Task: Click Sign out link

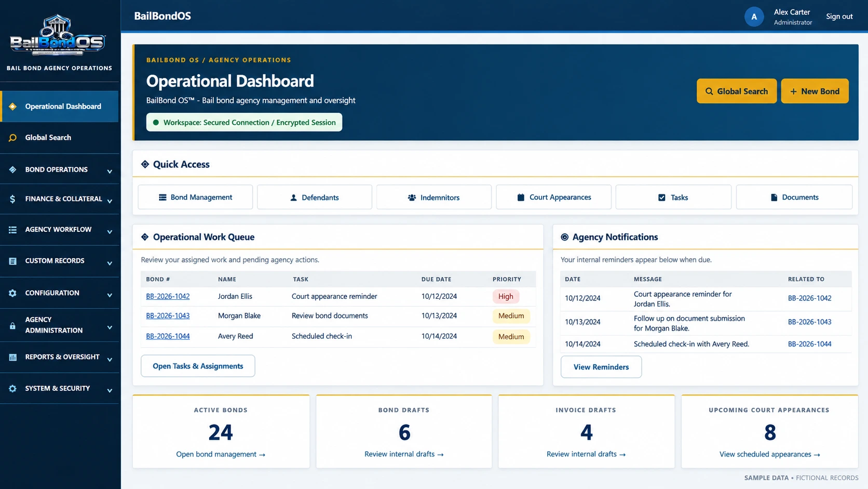Action: [x=839, y=17]
